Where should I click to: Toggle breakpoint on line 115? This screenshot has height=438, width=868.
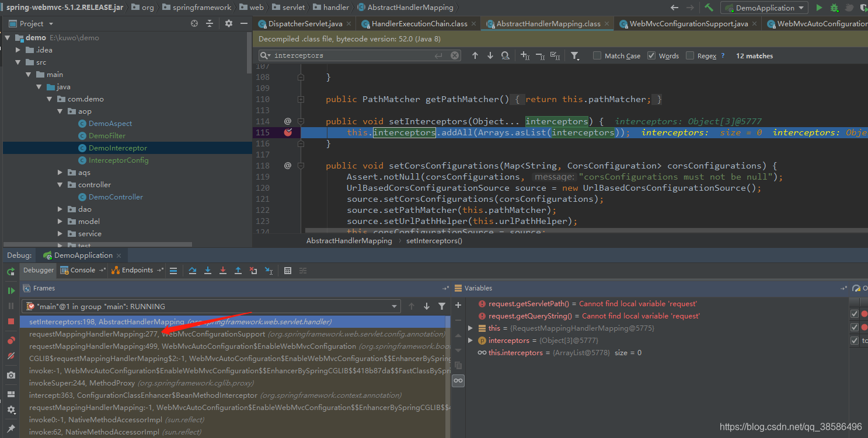tap(288, 132)
